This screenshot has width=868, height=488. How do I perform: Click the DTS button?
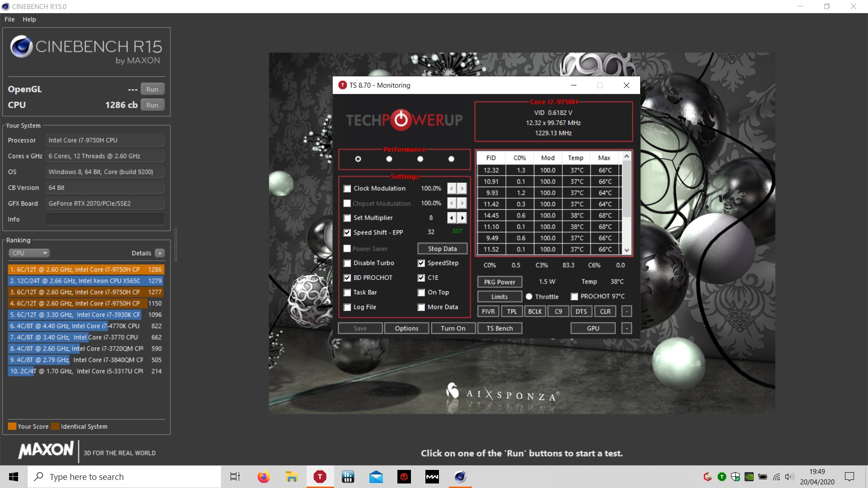coord(581,311)
